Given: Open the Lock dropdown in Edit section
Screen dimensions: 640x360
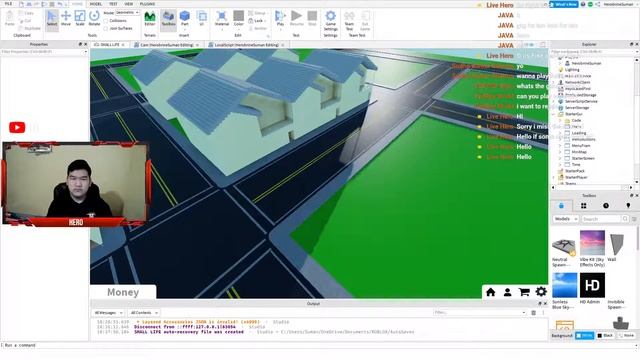Looking at the screenshot, I should point(257,21).
